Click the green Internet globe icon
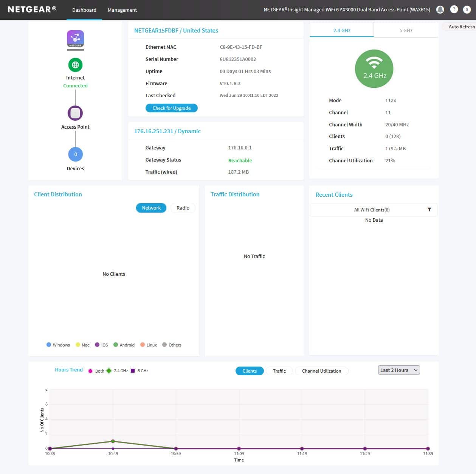The height and width of the screenshot is (474, 476). [x=75, y=65]
